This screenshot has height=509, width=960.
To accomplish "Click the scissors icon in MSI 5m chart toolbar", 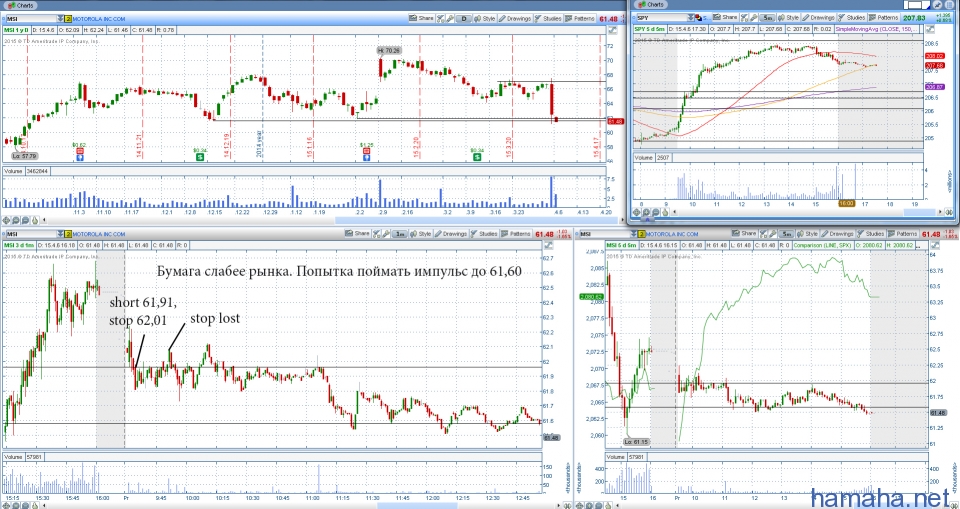I will point(763,234).
